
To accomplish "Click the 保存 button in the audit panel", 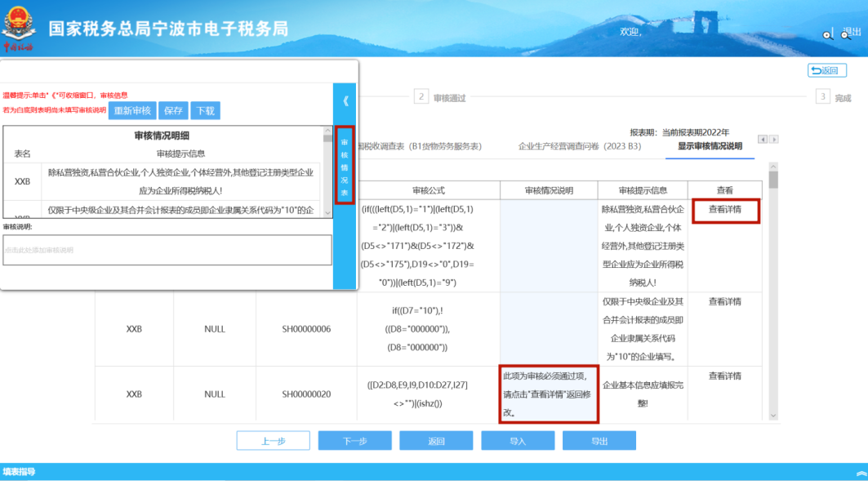I will 172,111.
